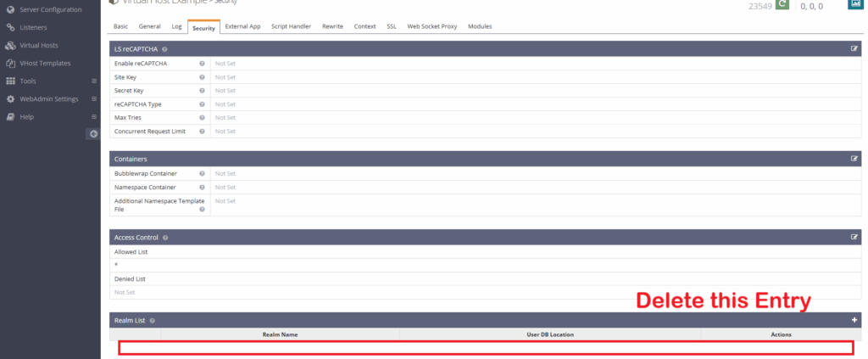
Task: Show help for Enable reCAPTCHA
Action: click(202, 64)
